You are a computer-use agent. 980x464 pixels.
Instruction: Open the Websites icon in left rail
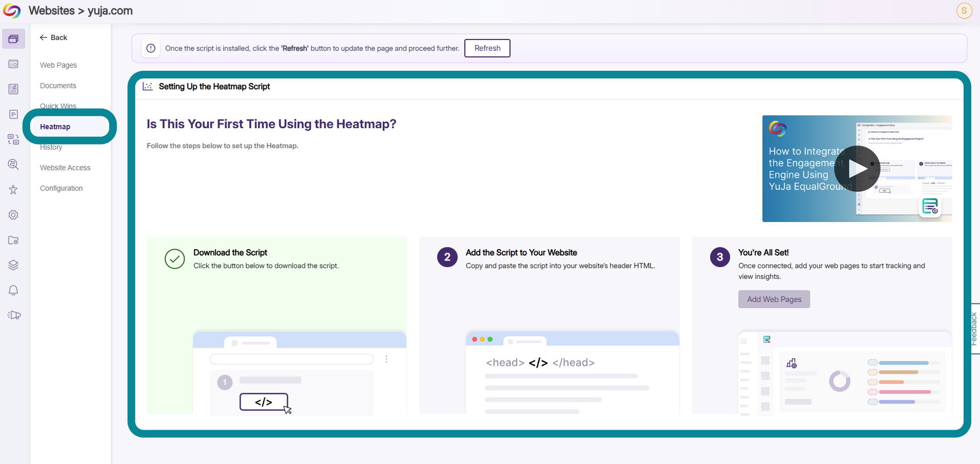tap(13, 39)
